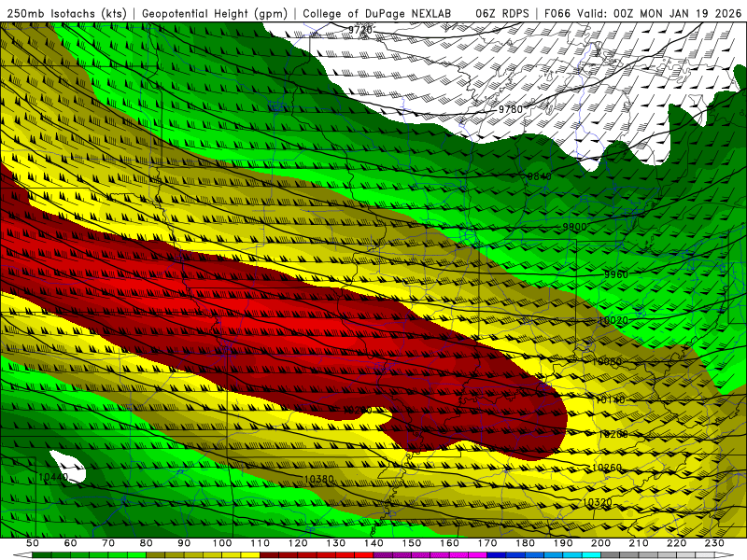Viewport: 747px width, 560px height.
Task: Click the '170' value on the color scale
Action: click(487, 543)
